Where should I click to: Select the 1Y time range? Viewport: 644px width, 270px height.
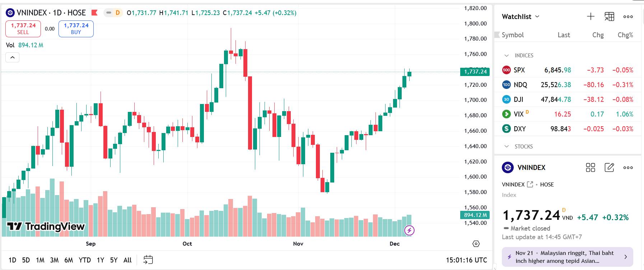(100, 260)
